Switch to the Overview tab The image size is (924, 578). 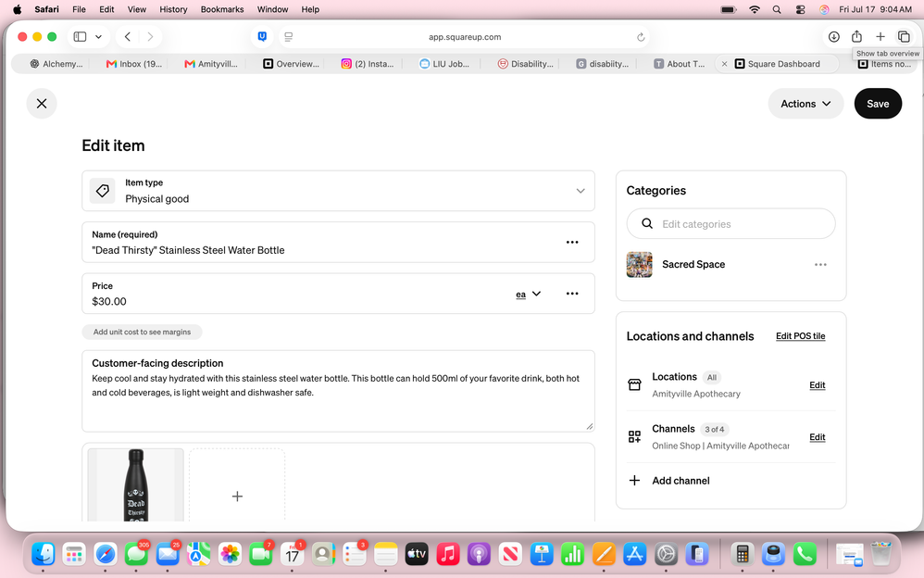point(291,64)
